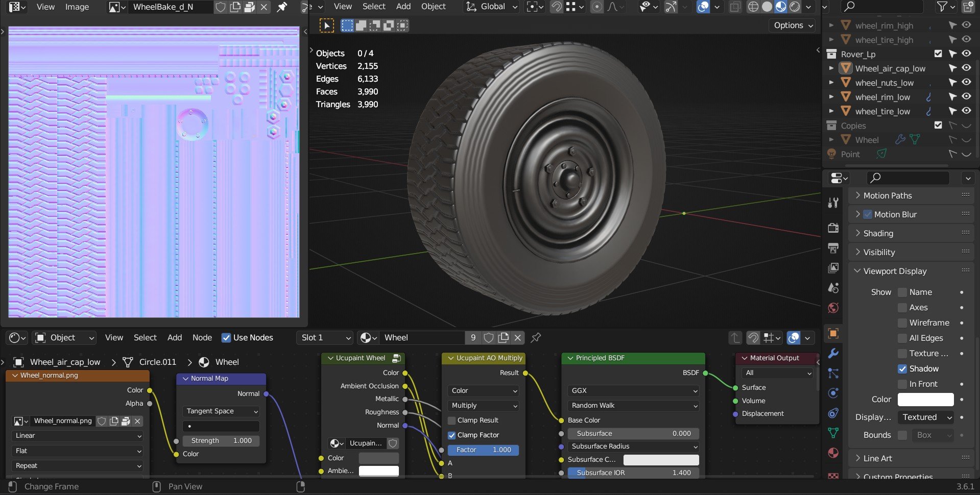Open the Object Data properties tab
The height and width of the screenshot is (495, 980).
[x=833, y=433]
